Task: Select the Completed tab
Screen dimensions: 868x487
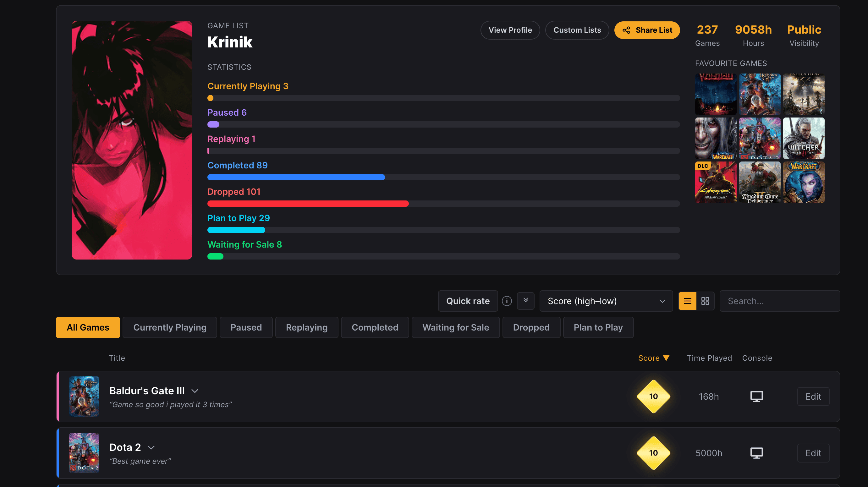Action: [375, 327]
